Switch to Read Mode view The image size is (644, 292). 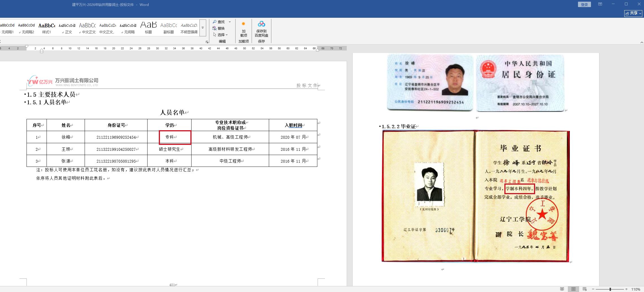pos(562,289)
